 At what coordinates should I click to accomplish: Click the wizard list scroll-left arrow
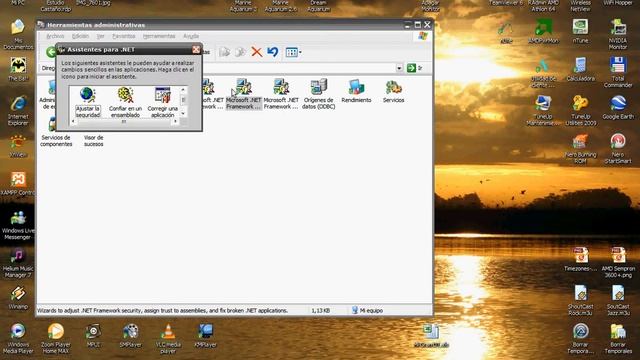[73, 121]
